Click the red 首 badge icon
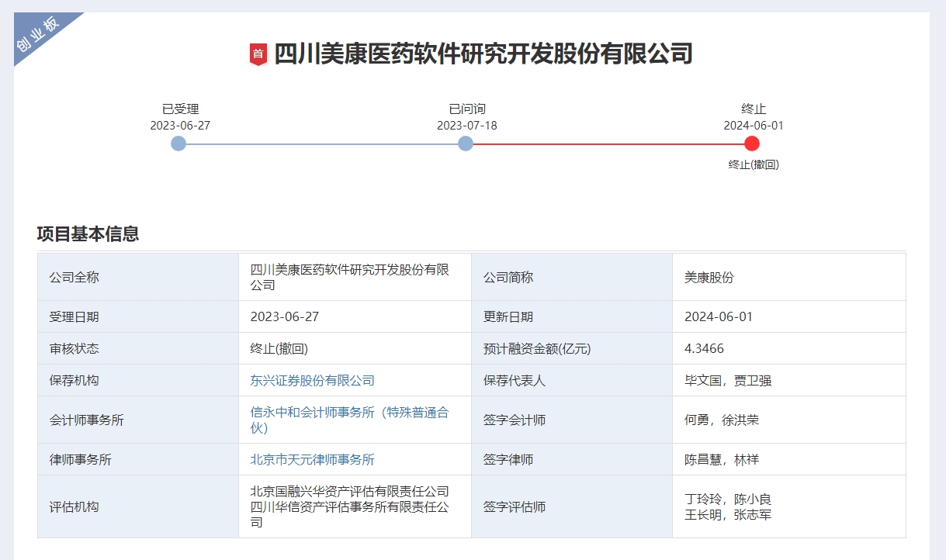Screen dimensions: 946x560 (258, 54)
